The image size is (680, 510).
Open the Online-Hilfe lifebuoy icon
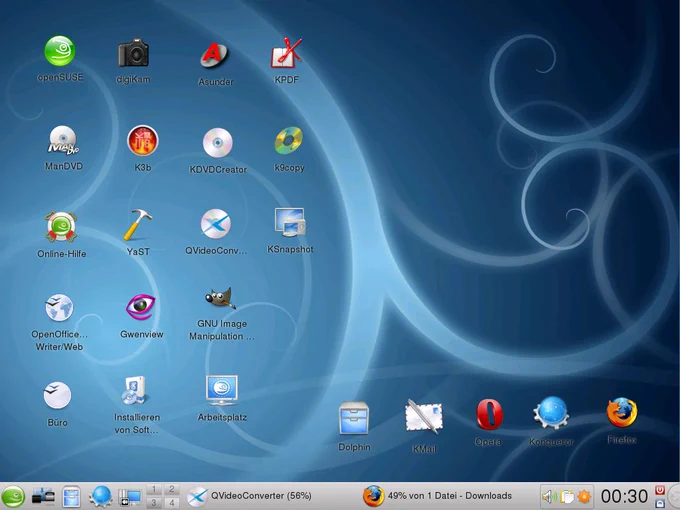click(x=61, y=226)
